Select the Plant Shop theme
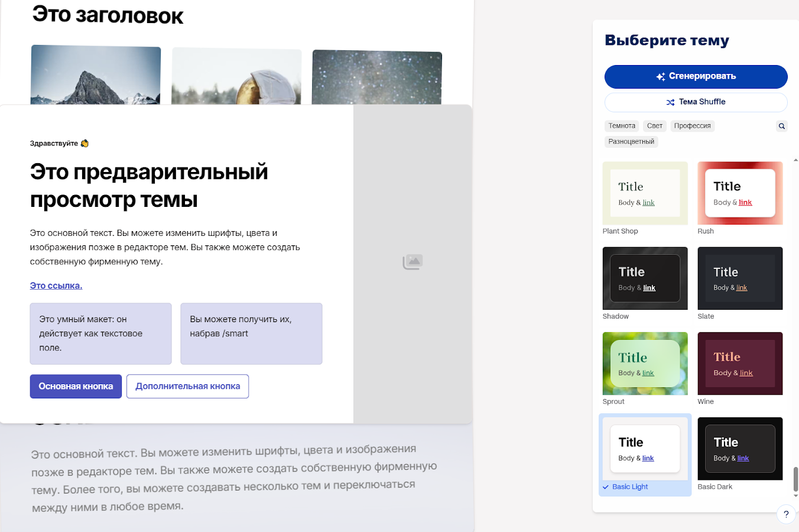Viewport: 799px width, 532px height. pos(645,193)
